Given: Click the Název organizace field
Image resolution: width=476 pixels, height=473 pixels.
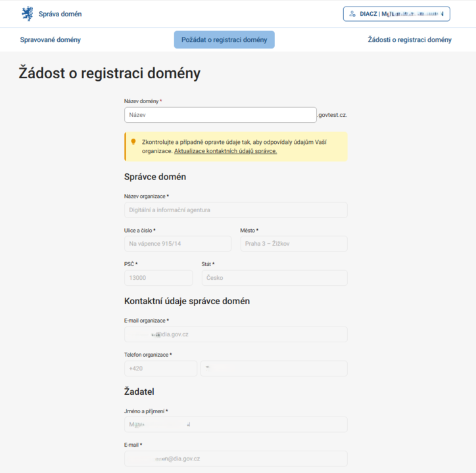Looking at the screenshot, I should [x=235, y=210].
